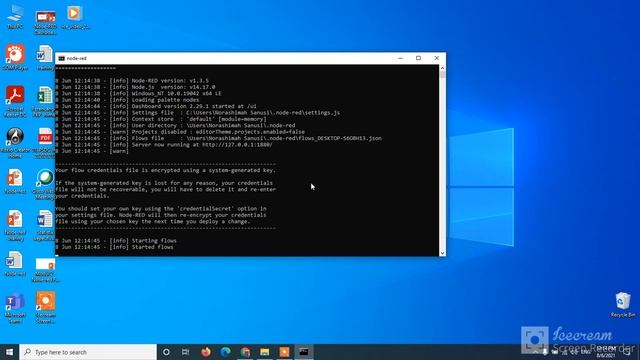Close the node-red console window

(437, 58)
